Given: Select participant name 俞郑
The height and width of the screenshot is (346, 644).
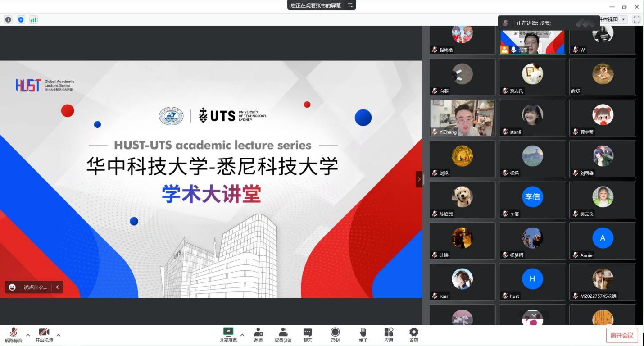Looking at the screenshot, I should 575,91.
